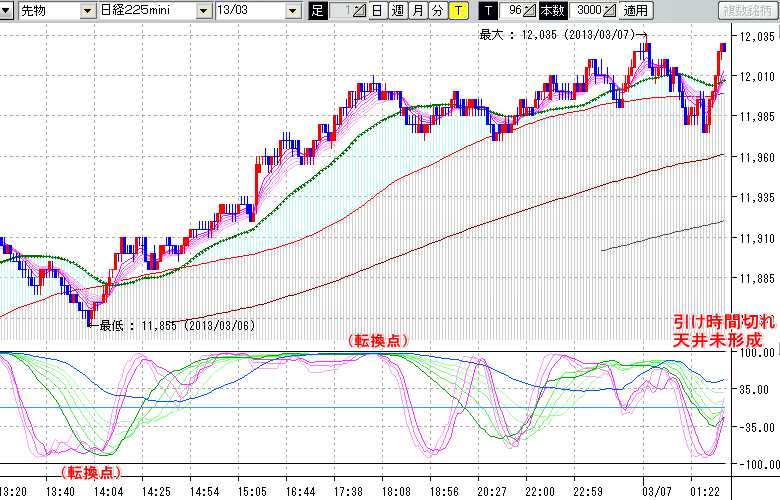Switch chart to weekly 週 candles
This screenshot has width=780, height=500.
click(x=397, y=11)
